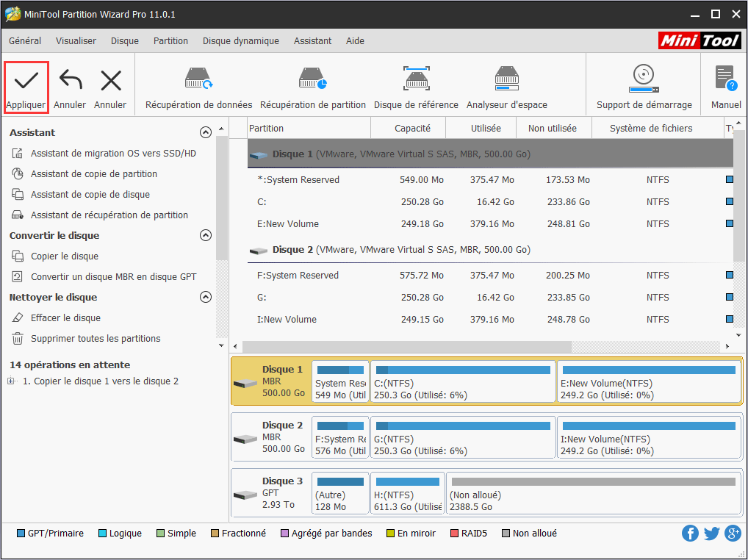The image size is (748, 560).
Task: Open the Aide menu
Action: click(355, 41)
